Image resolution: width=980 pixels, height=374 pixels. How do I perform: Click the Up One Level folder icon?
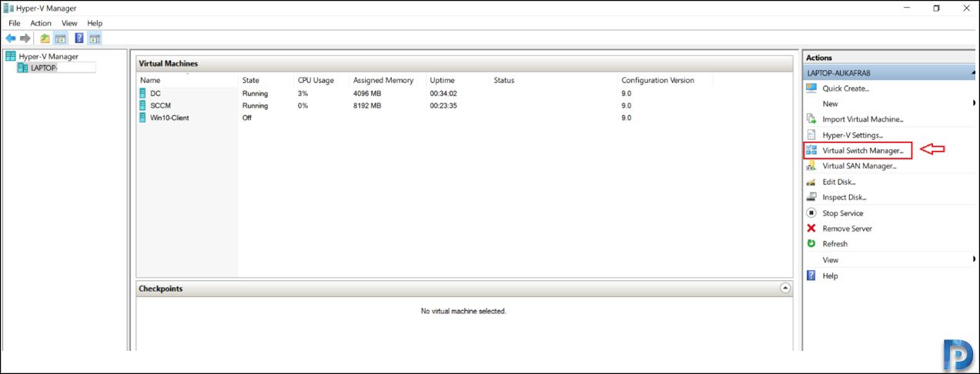[x=45, y=38]
